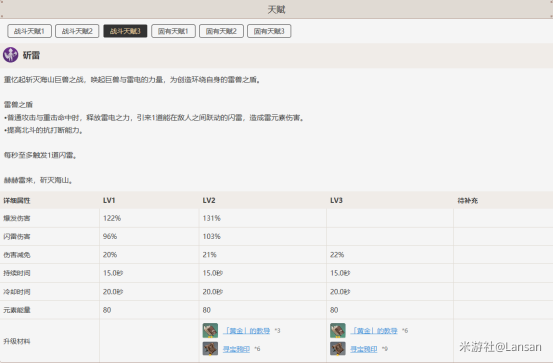Click the 20.0秒 value under LV3
Image resolution: width=553 pixels, height=364 pixels.
click(340, 292)
